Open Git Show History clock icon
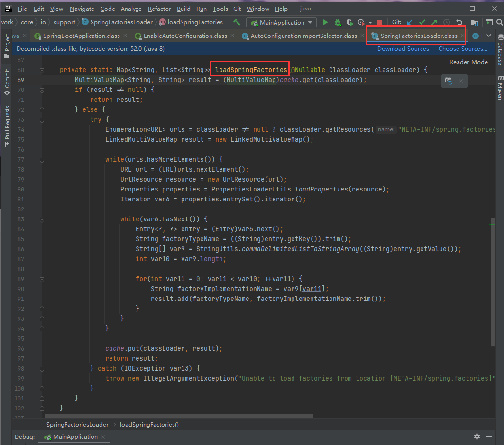 447,22
